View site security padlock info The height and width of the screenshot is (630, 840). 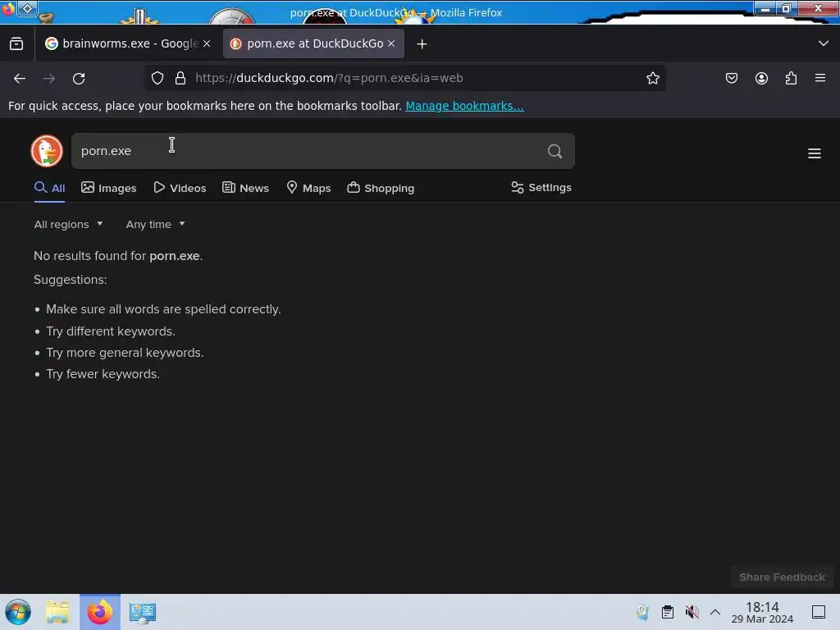coord(180,78)
